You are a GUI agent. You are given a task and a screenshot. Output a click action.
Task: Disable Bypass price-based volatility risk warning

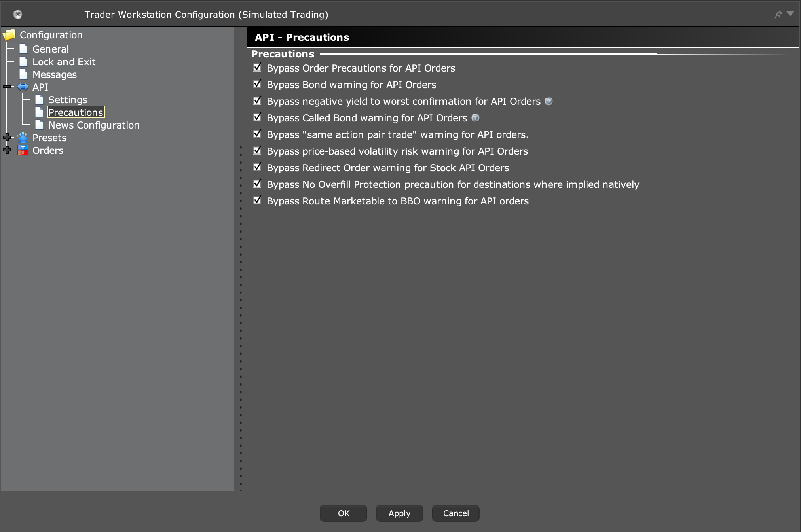pos(258,151)
